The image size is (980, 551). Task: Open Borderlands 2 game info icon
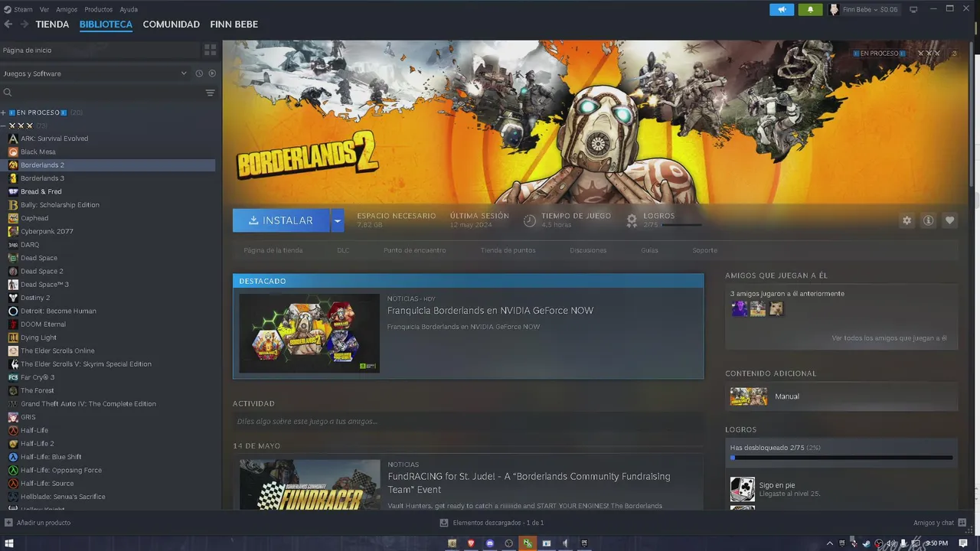pos(928,220)
